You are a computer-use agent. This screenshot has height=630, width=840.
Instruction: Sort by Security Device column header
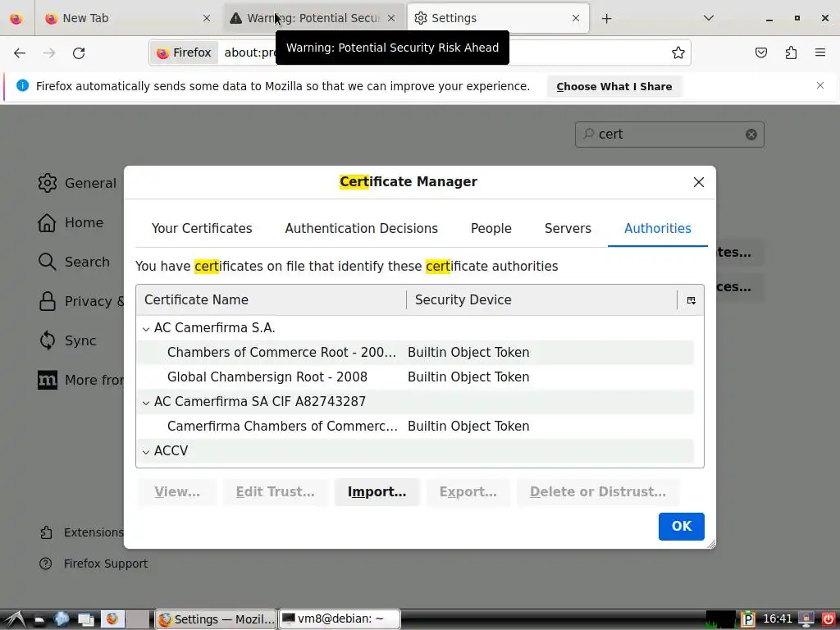coord(541,300)
